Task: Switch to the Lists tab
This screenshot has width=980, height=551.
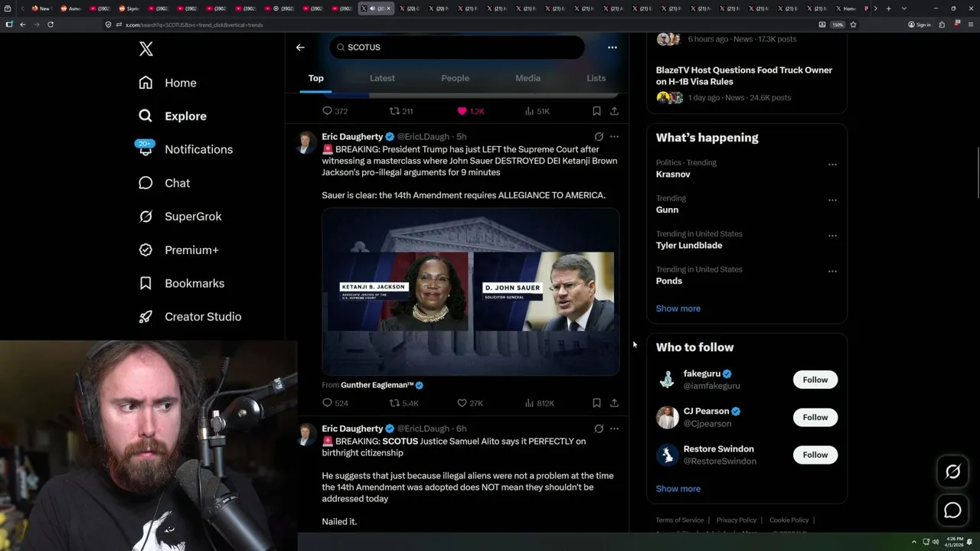Action: (596, 78)
